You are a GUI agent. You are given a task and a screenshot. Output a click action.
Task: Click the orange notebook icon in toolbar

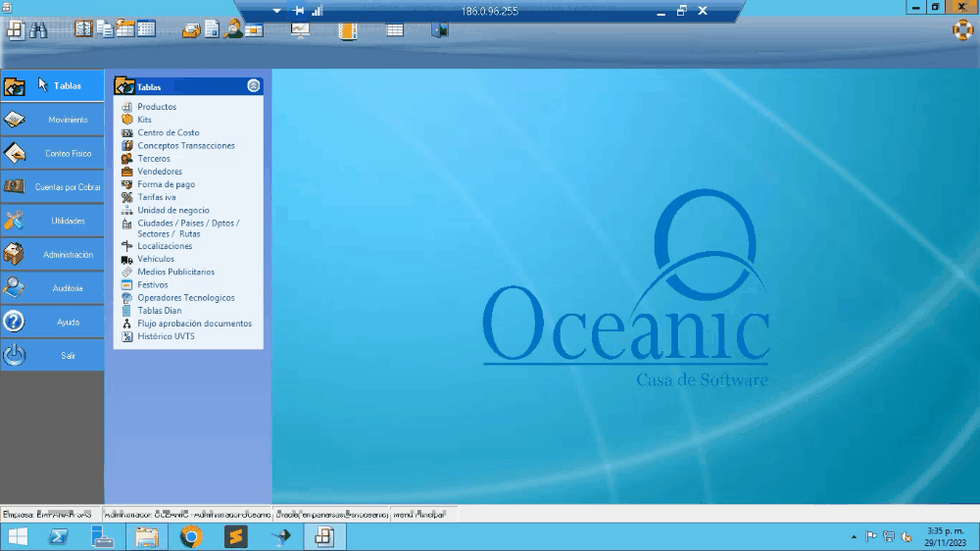(347, 29)
